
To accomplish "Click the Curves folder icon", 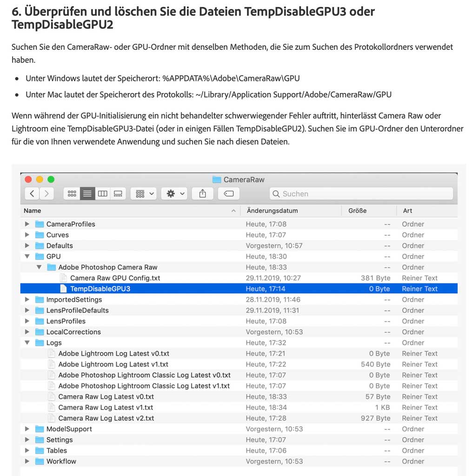I will click(x=40, y=235).
